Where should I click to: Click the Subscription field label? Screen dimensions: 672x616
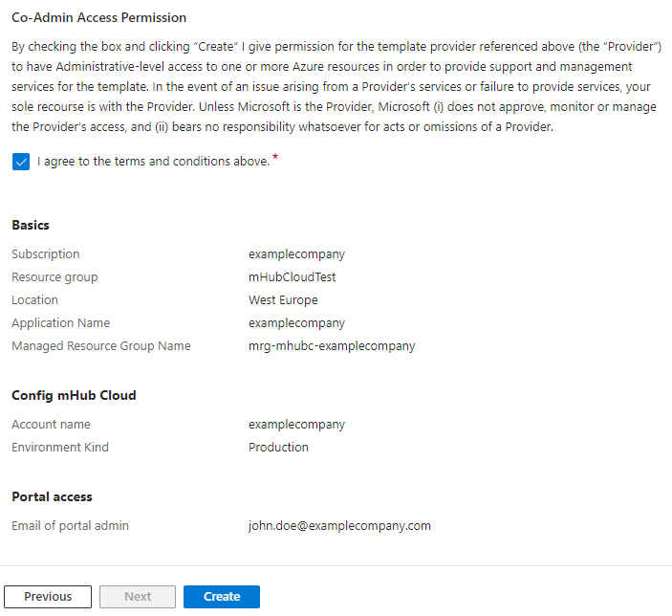click(46, 254)
